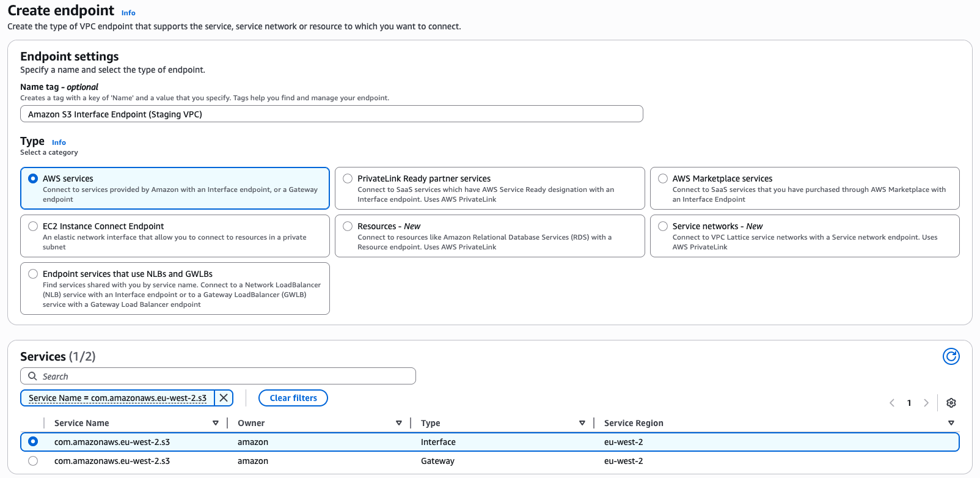This screenshot has width=980, height=478.
Task: Choose AWS Marketplace services category
Action: pyautogui.click(x=663, y=178)
